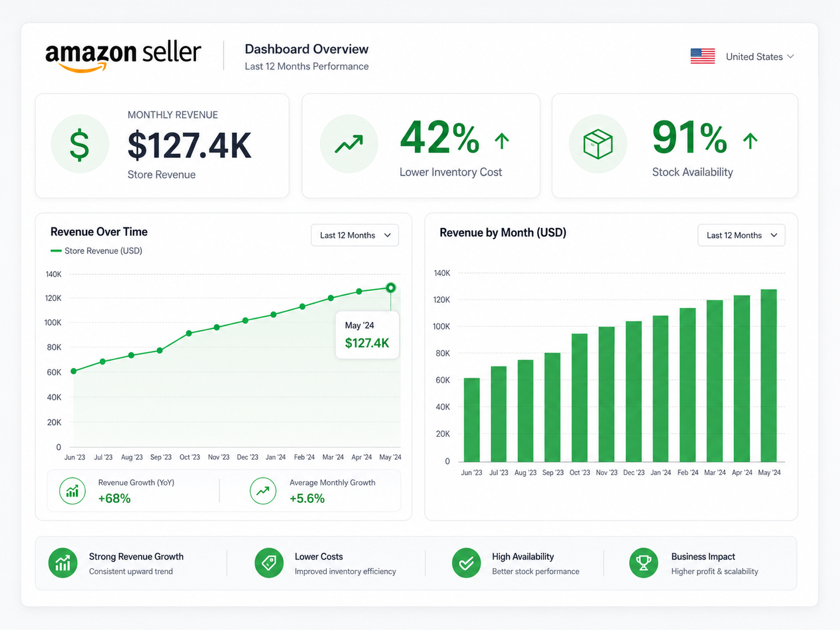The height and width of the screenshot is (630, 840).
Task: Click the United States flag icon
Action: 703,56
